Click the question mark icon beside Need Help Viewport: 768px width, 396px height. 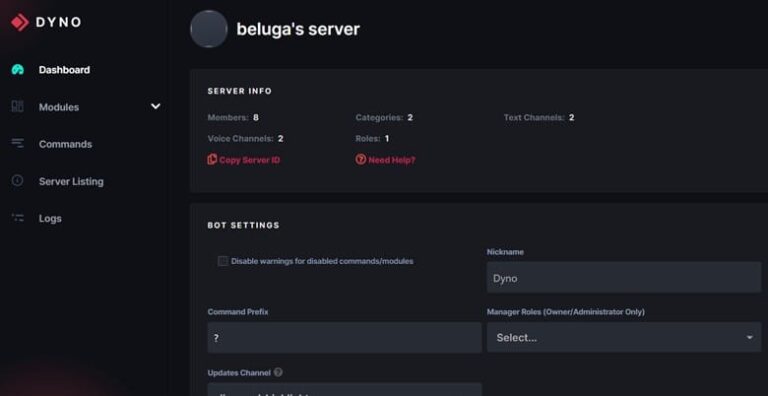360,160
